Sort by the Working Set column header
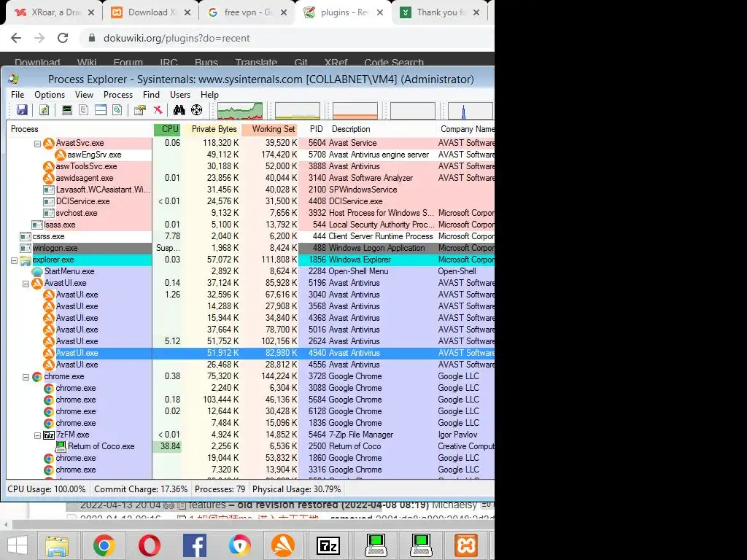This screenshot has height=560, width=747. pos(270,129)
